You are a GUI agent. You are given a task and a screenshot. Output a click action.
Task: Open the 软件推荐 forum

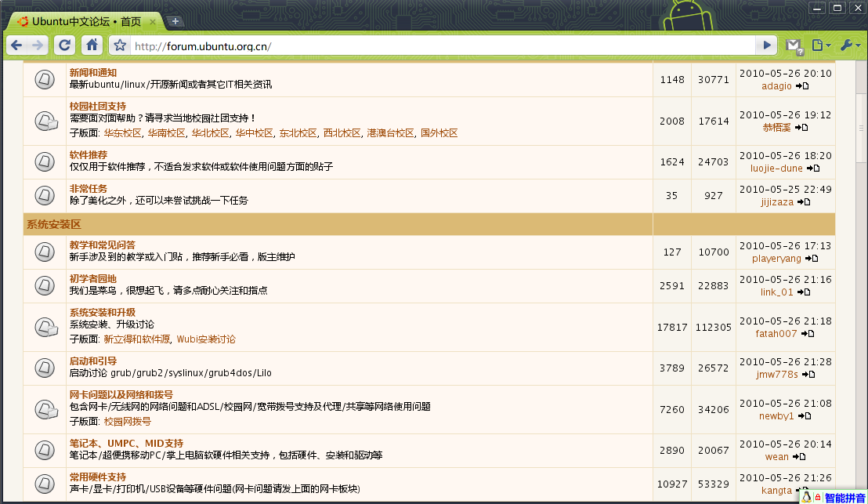coord(89,155)
